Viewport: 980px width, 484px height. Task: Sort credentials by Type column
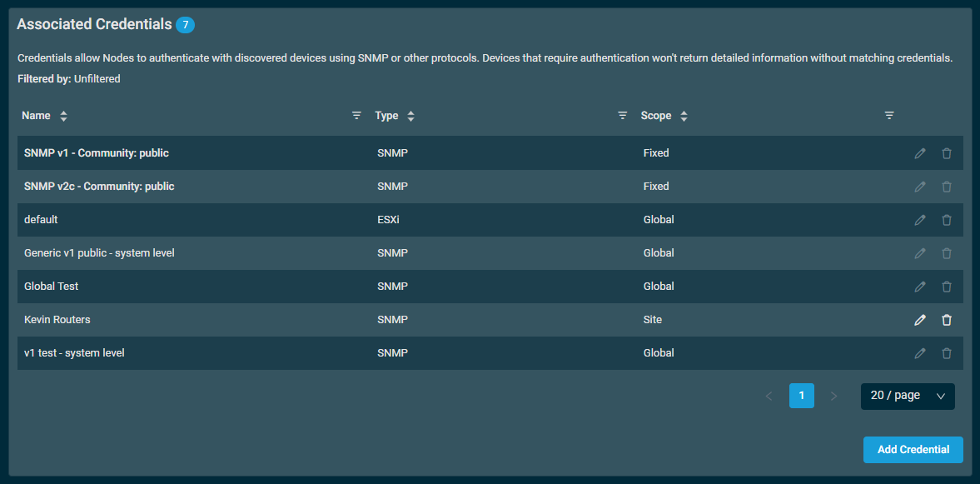coord(410,116)
